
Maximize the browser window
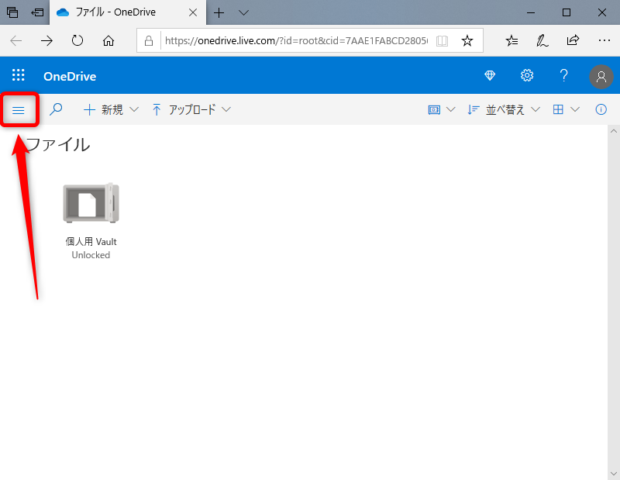tap(566, 13)
